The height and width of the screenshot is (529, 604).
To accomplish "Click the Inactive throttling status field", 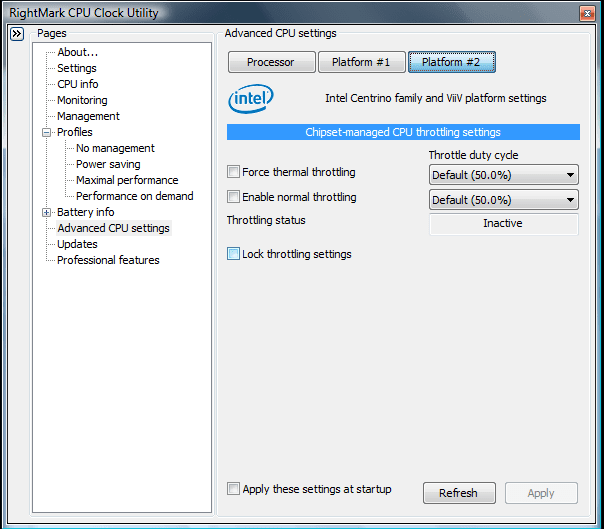I will pos(503,223).
